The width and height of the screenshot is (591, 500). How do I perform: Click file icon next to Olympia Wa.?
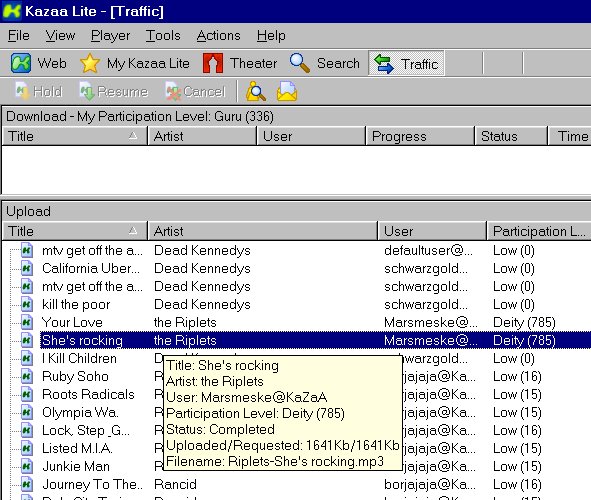(26, 412)
